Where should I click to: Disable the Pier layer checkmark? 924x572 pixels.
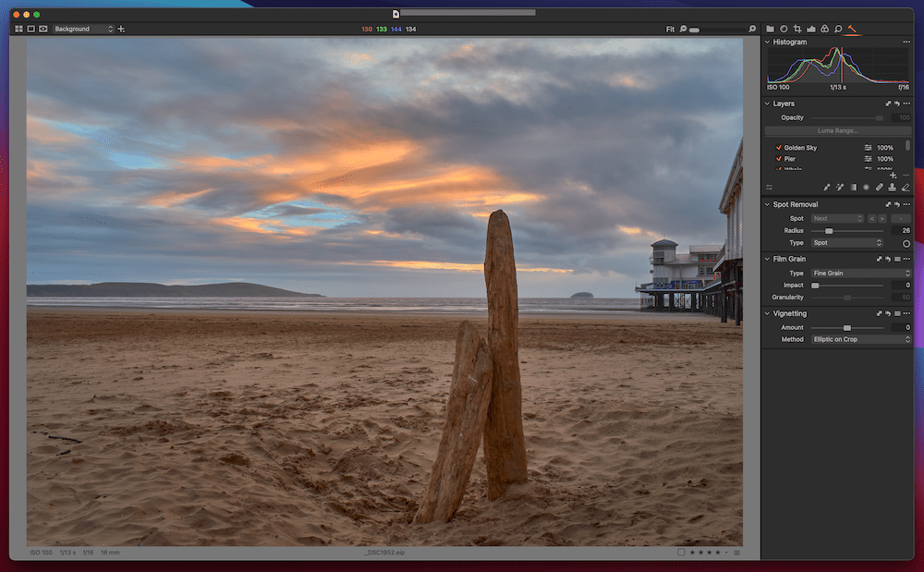[779, 159]
